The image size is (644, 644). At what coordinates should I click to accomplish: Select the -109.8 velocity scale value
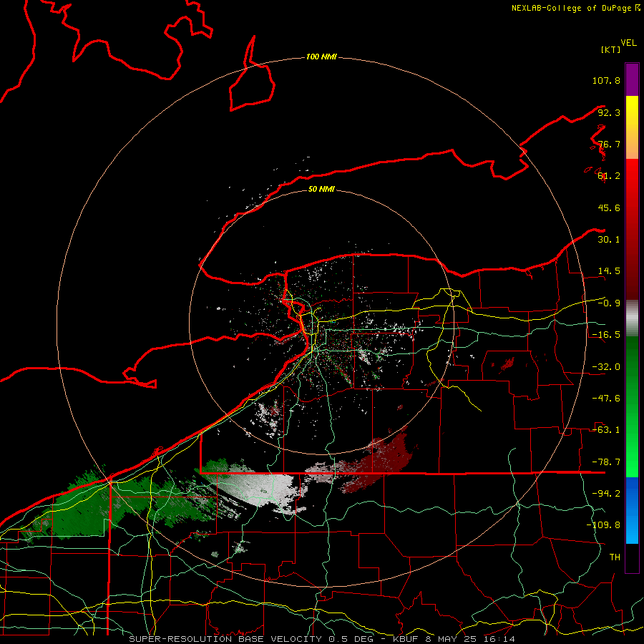[603, 525]
